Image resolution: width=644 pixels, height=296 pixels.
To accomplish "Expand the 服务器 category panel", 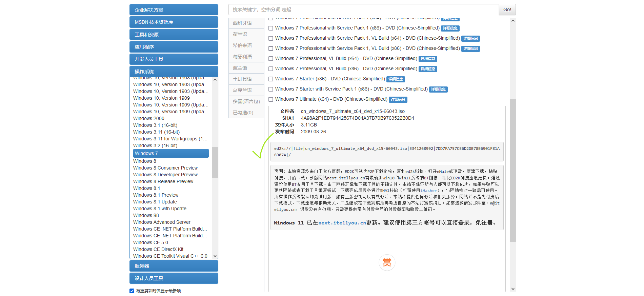I will coord(174,266).
